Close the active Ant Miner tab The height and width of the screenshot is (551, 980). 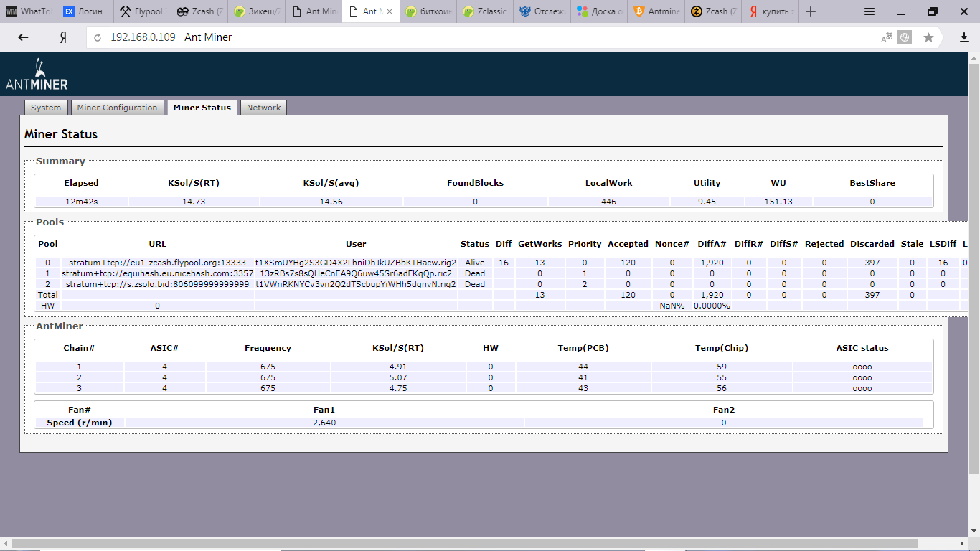click(x=390, y=11)
